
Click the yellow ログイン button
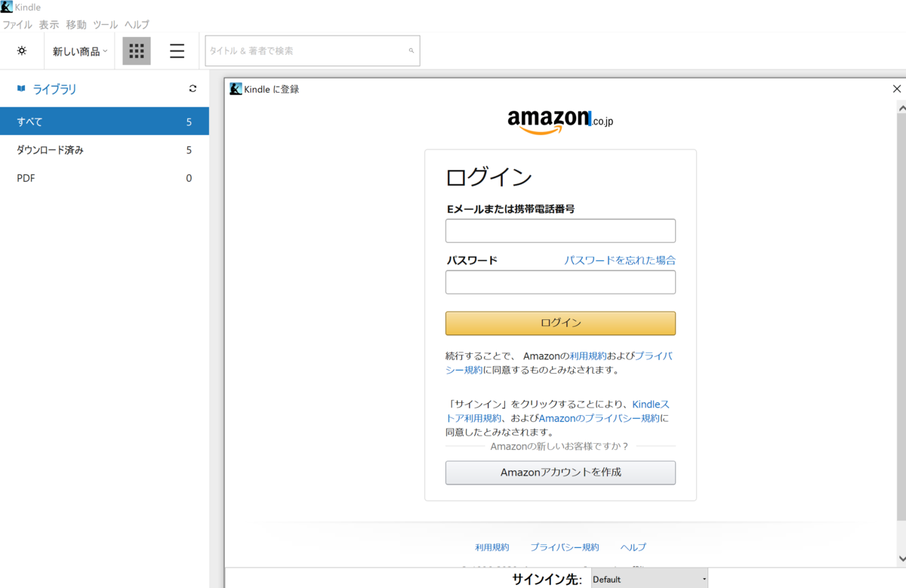coord(560,323)
